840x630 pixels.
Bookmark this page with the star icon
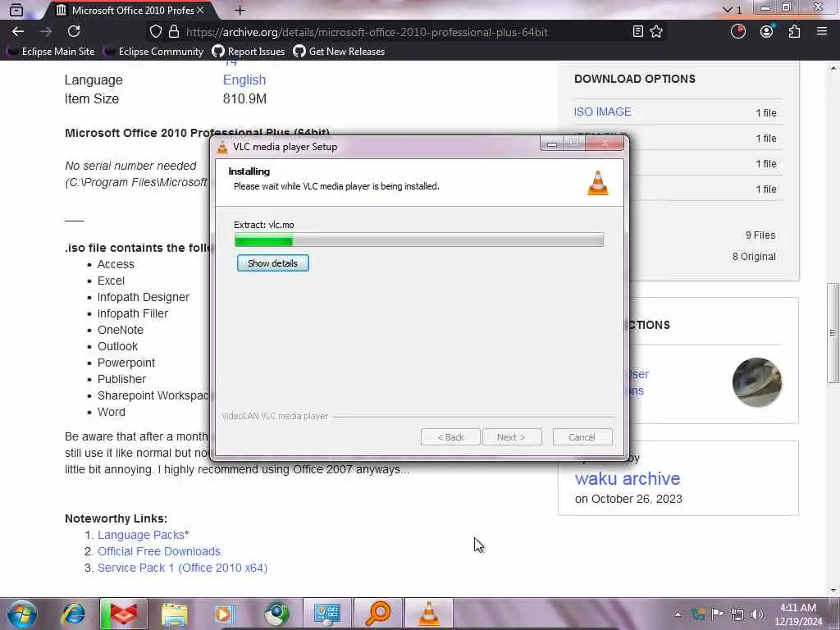pyautogui.click(x=656, y=32)
